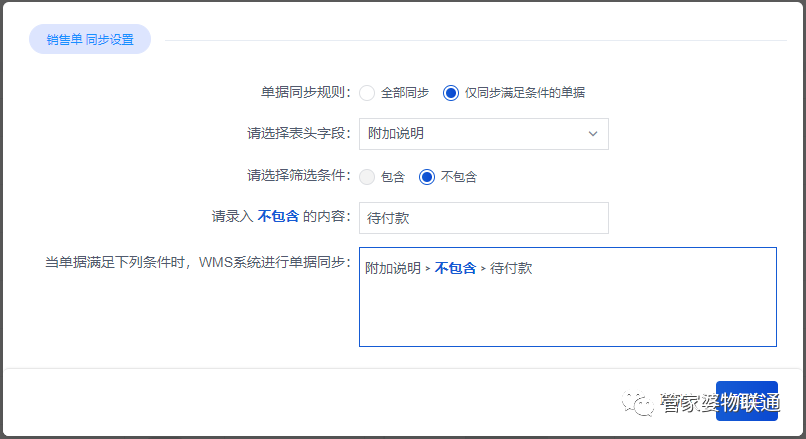Open the 请选择表头字段 dropdown

pyautogui.click(x=483, y=133)
